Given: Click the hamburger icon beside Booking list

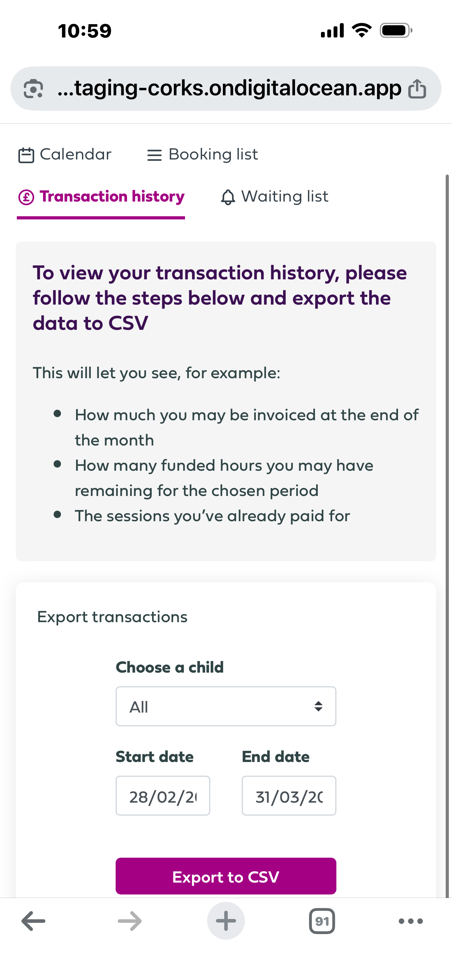Looking at the screenshot, I should tap(154, 155).
